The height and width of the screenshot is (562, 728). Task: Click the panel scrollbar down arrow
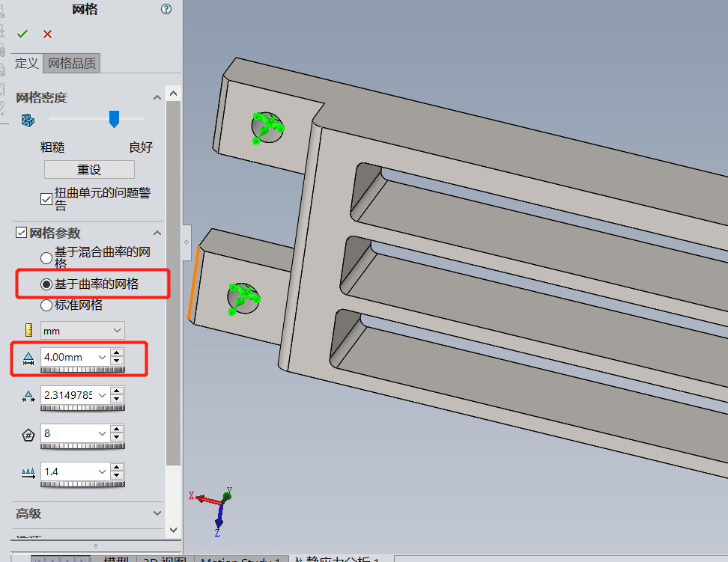[173, 530]
